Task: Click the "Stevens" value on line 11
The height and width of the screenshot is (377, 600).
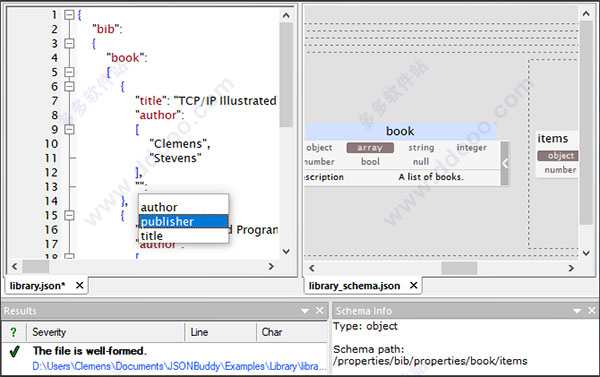Action: point(175,158)
